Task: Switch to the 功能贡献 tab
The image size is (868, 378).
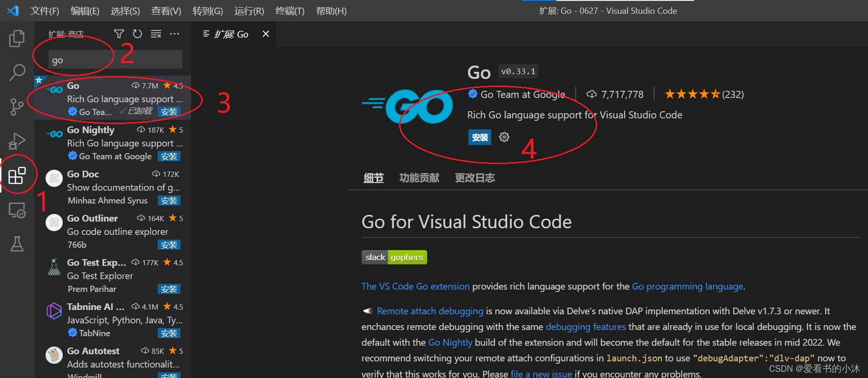Action: tap(419, 178)
